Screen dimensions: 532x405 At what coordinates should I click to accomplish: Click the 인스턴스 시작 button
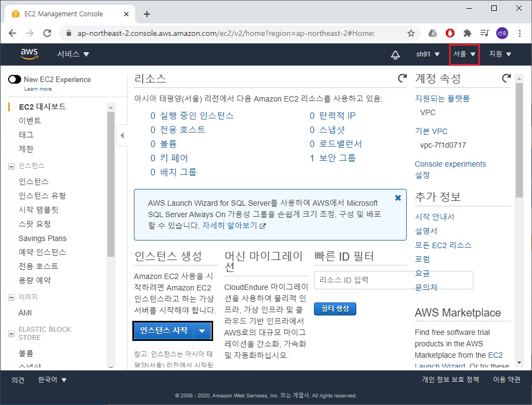[164, 331]
